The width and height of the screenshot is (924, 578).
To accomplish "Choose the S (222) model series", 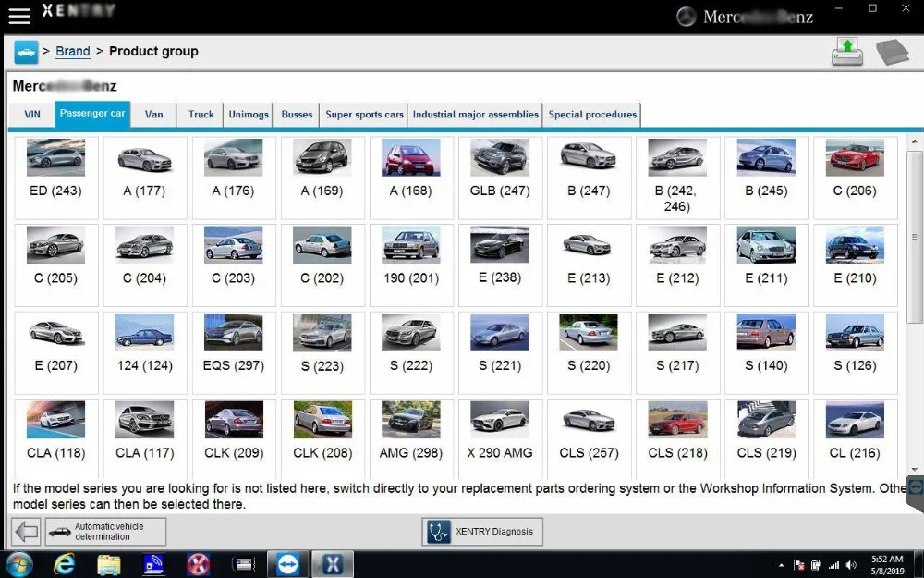I will point(411,352).
